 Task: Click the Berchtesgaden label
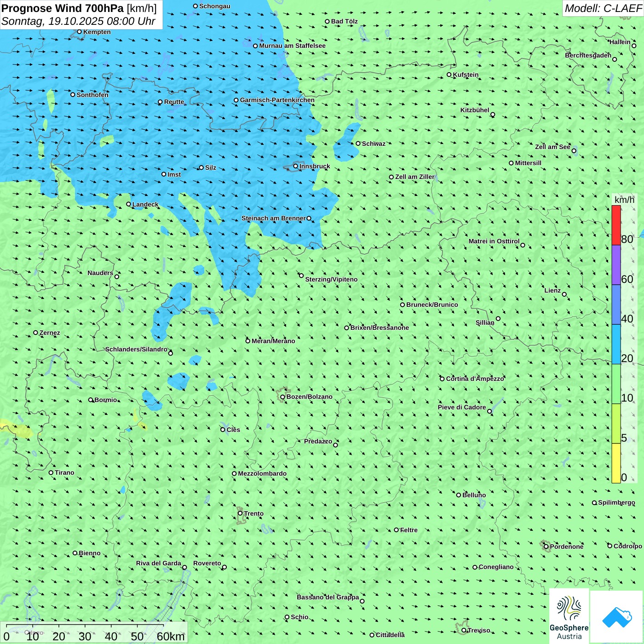pos(588,55)
